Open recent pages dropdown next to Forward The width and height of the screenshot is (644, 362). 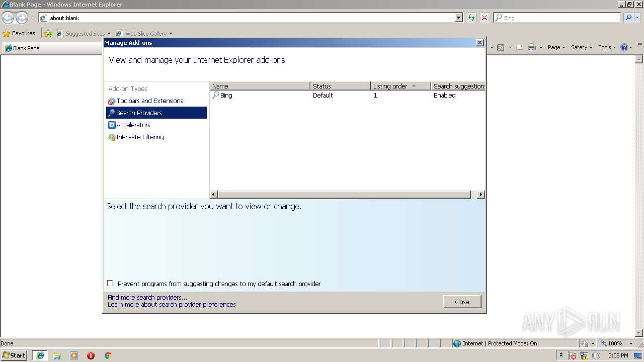click(33, 18)
